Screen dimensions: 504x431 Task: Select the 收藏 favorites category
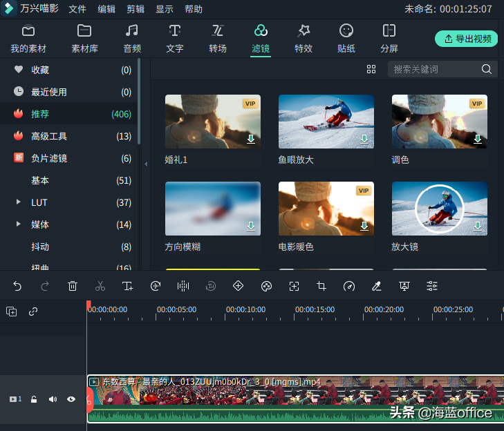tap(68, 70)
